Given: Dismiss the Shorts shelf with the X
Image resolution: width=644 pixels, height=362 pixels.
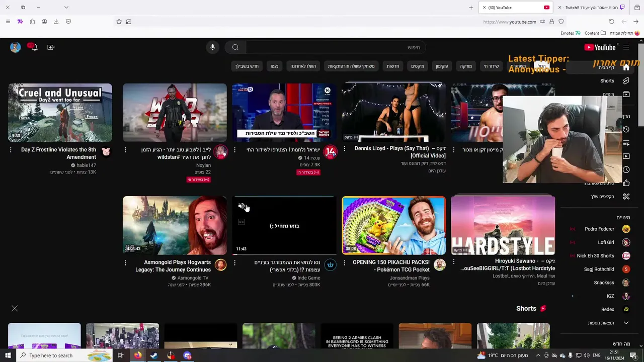Looking at the screenshot, I should [15, 308].
